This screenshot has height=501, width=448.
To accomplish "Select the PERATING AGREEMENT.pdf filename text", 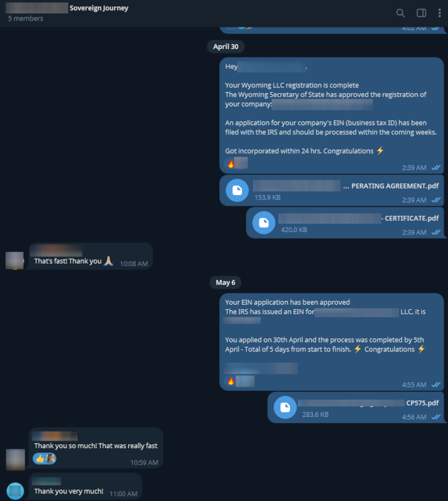I will [395, 186].
